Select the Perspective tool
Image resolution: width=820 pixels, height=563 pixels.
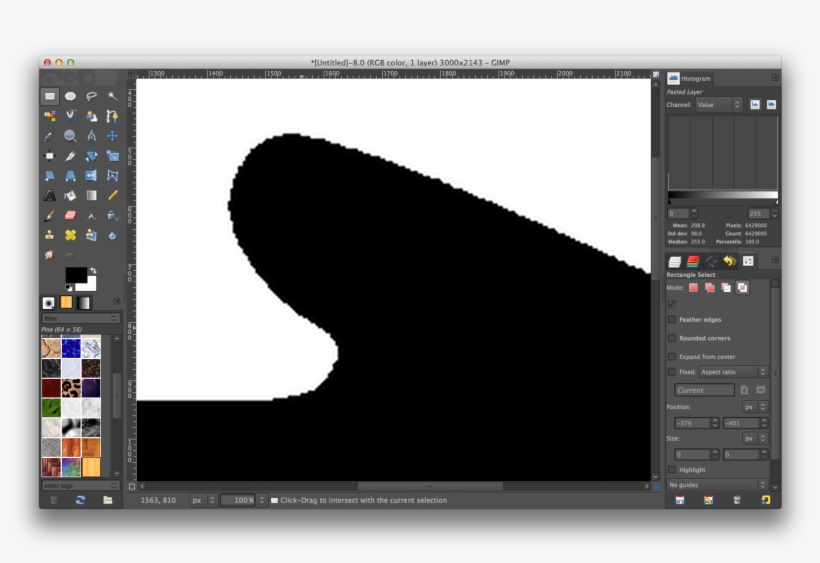click(x=70, y=176)
